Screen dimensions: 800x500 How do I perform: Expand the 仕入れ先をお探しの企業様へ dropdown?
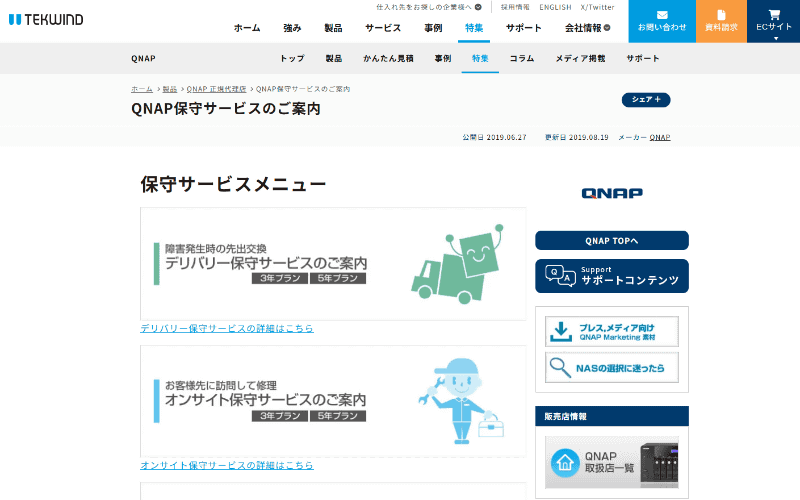click(478, 7)
